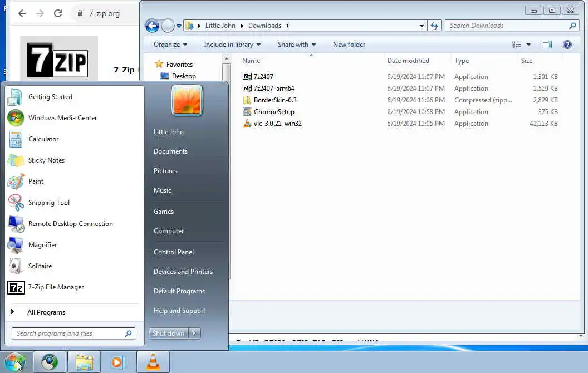Open Control Panel from Start menu
The width and height of the screenshot is (588, 373).
(x=174, y=252)
